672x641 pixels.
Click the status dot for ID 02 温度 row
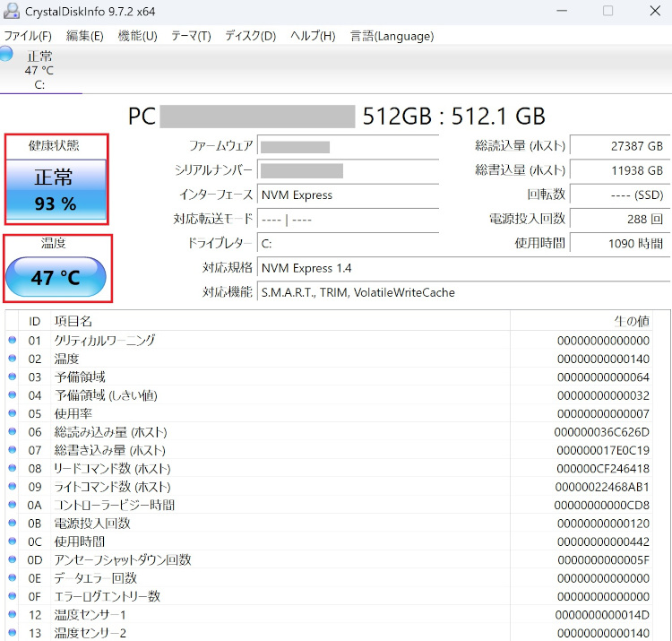pyautogui.click(x=12, y=358)
